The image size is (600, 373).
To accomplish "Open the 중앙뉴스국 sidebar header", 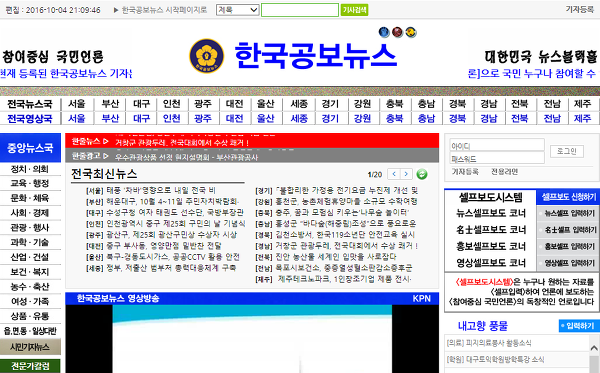I will pyautogui.click(x=30, y=148).
